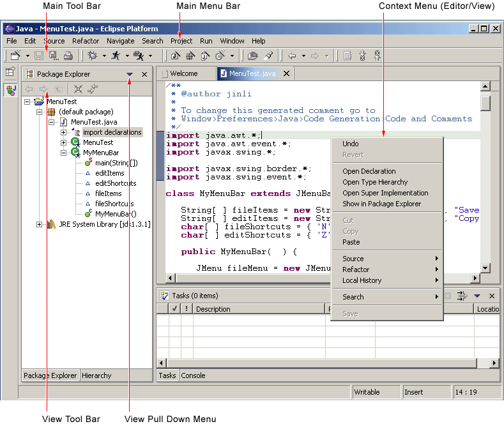Switch to the Console tab
Image resolution: width=504 pixels, height=424 pixels.
(x=193, y=375)
